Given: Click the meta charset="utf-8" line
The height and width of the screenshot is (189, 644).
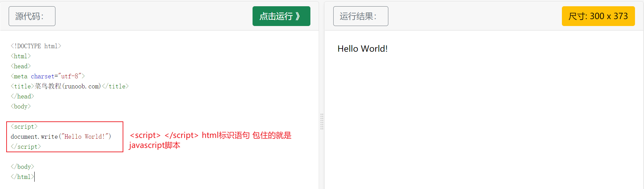Looking at the screenshot, I should pos(48,76).
